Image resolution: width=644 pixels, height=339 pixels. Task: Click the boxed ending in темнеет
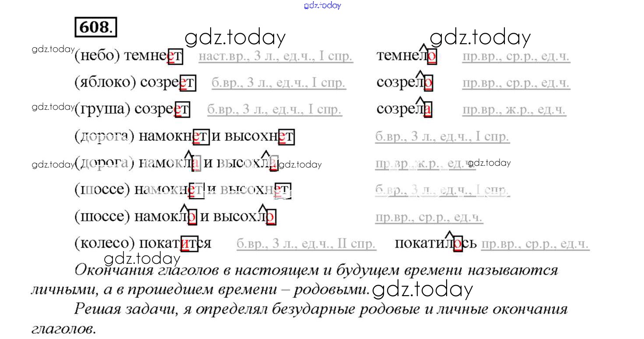click(x=175, y=56)
